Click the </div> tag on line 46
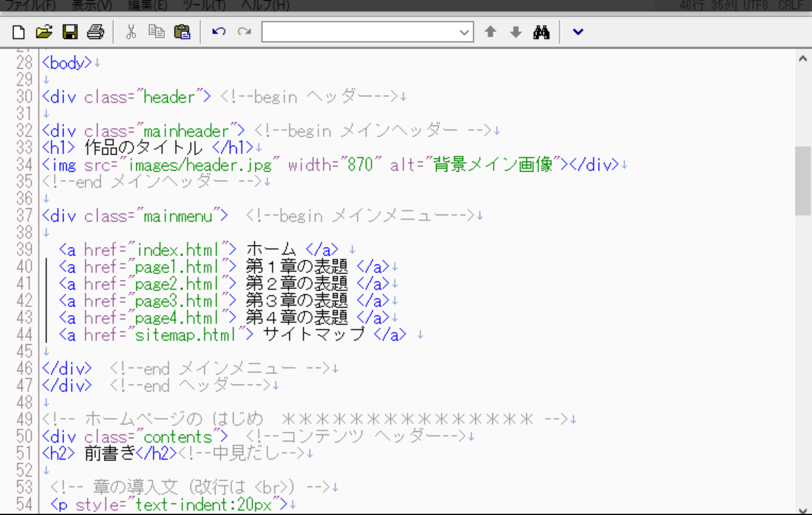This screenshot has height=515, width=812. (x=67, y=369)
